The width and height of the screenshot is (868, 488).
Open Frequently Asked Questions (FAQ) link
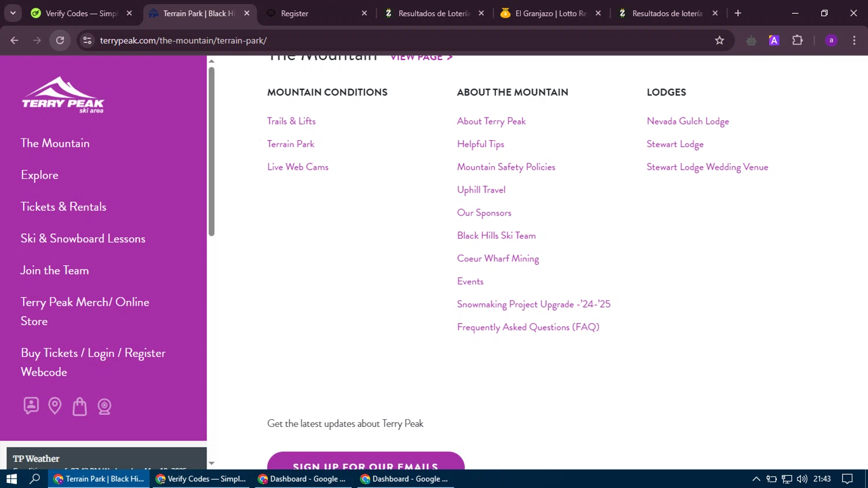528,327
